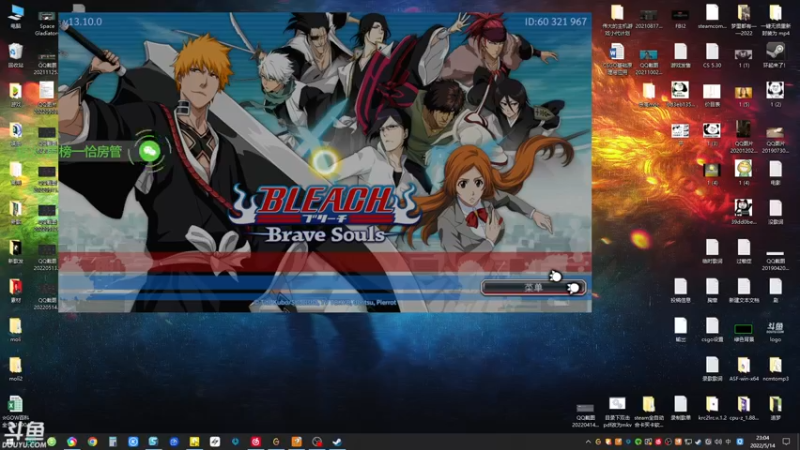Open the 1 (5) image thumbnail

pyautogui.click(x=743, y=95)
